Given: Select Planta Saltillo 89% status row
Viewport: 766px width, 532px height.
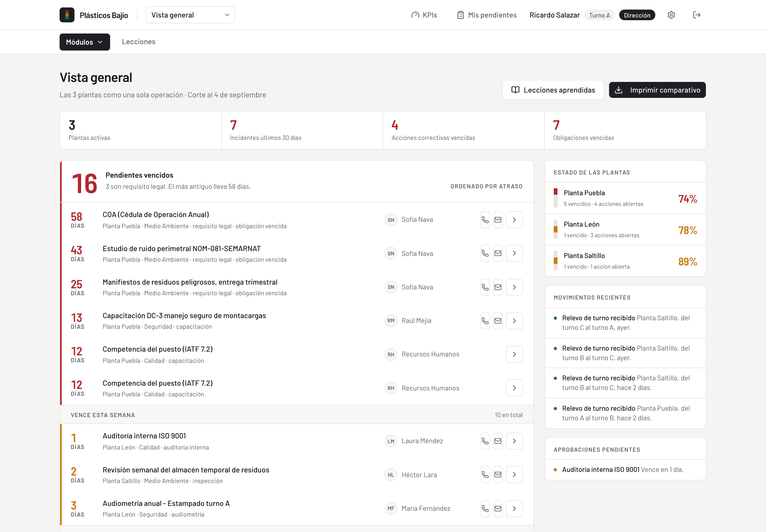Looking at the screenshot, I should point(625,261).
